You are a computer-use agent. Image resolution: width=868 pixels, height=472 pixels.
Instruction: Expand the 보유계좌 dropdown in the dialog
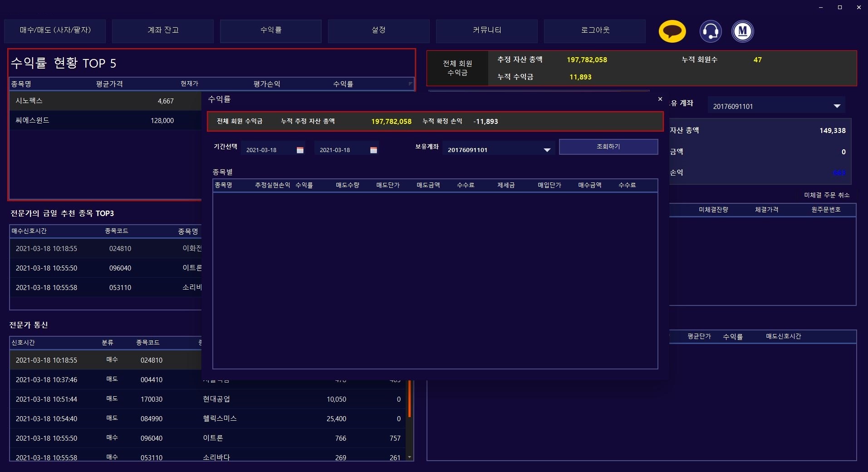547,150
